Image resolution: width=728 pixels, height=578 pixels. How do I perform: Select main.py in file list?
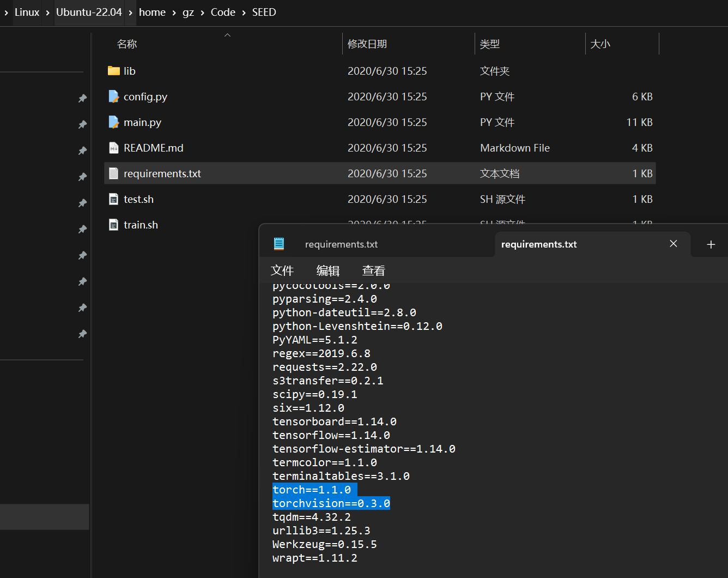pyautogui.click(x=142, y=122)
